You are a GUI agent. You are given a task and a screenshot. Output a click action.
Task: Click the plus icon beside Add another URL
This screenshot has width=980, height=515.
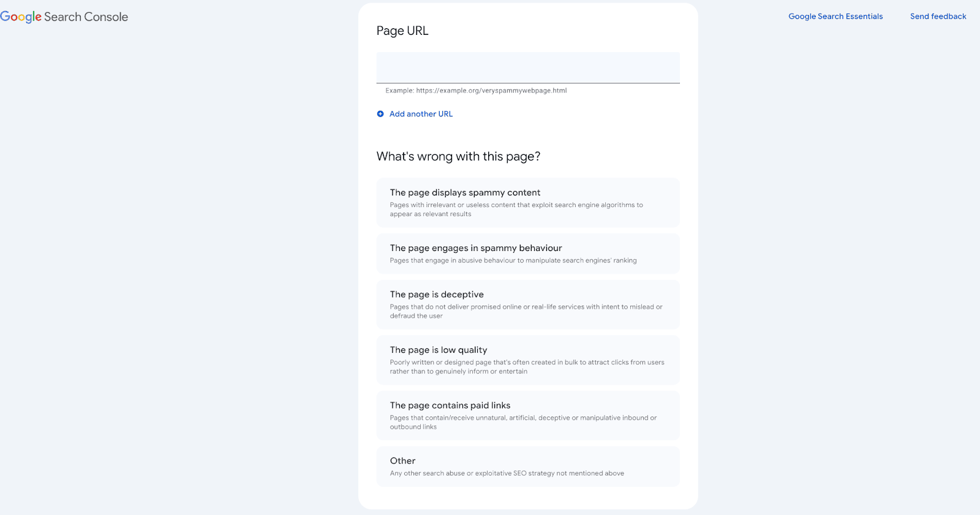(x=380, y=114)
